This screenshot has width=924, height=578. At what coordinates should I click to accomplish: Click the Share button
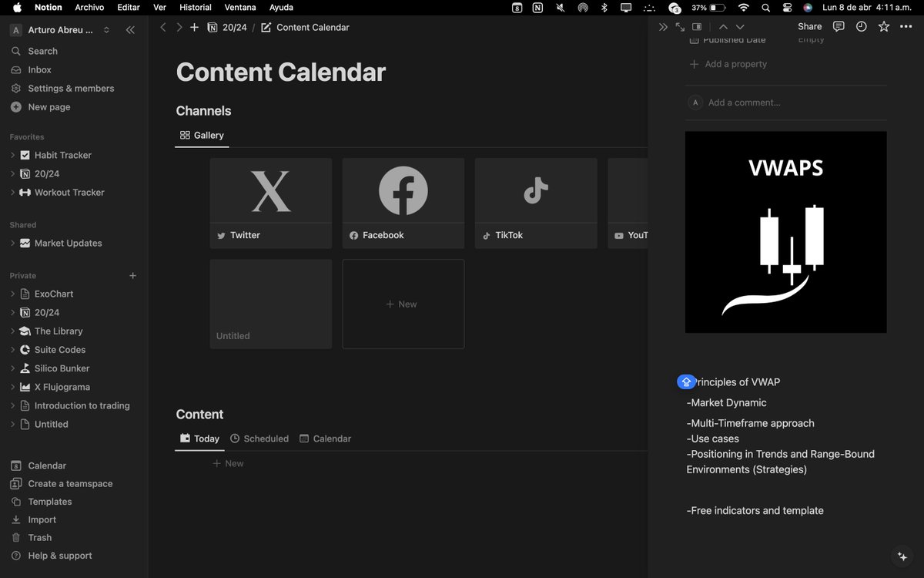click(x=809, y=26)
